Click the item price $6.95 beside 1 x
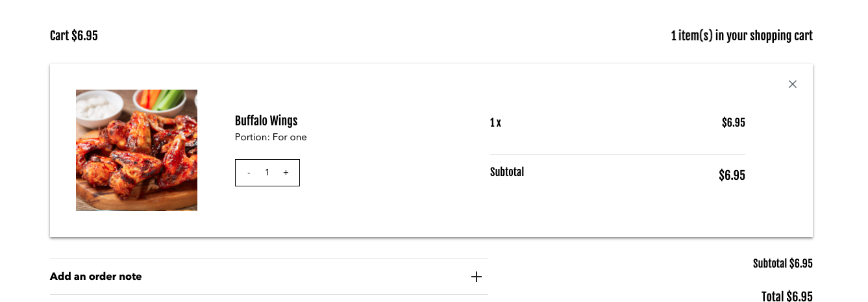This screenshot has height=302, width=868. [733, 123]
